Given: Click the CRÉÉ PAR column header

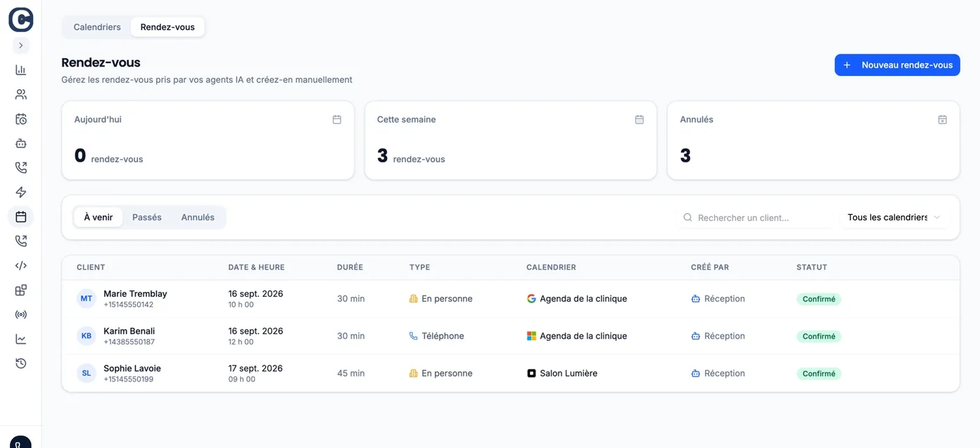Looking at the screenshot, I should click(710, 267).
